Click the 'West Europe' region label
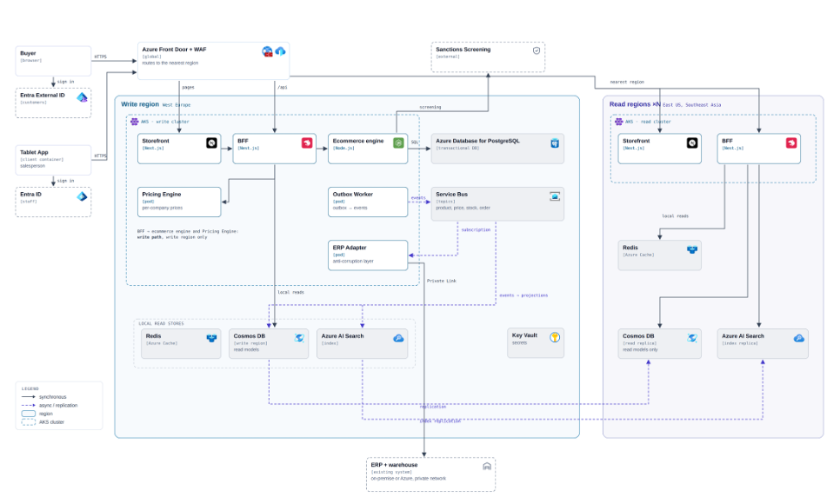The width and height of the screenshot is (840, 504). 177,105
